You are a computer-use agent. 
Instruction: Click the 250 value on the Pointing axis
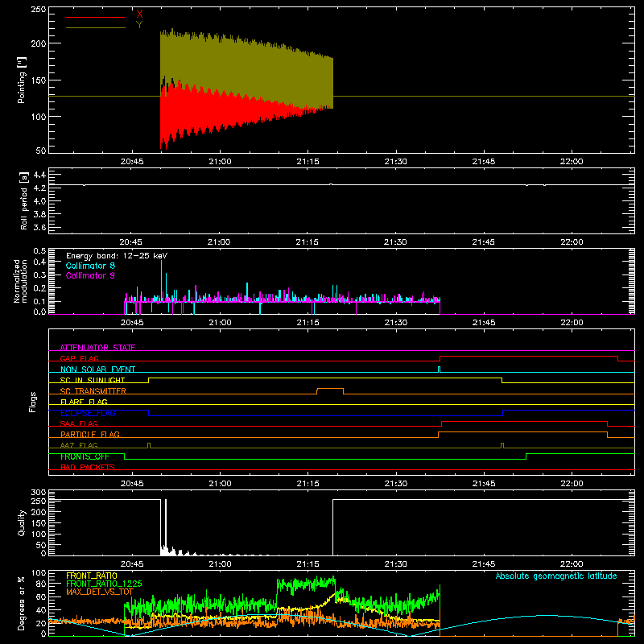[x=39, y=10]
